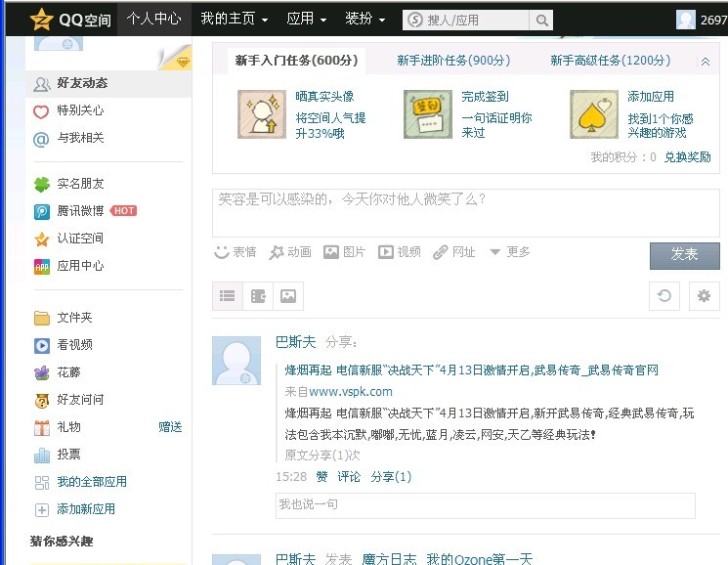The image size is (728, 565).
Task: Select 新手高级任务(1200分) tab
Action: click(x=611, y=61)
